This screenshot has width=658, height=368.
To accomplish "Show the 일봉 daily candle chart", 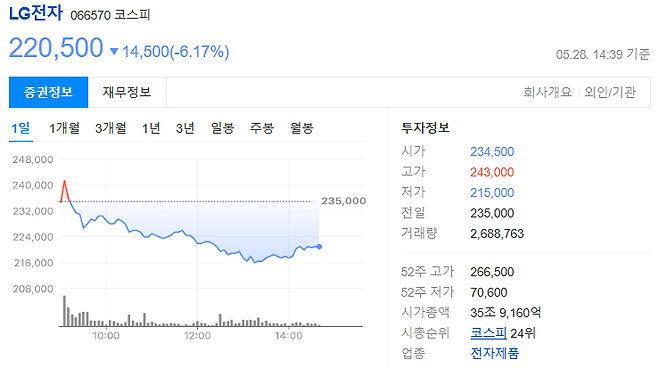I will [x=222, y=128].
